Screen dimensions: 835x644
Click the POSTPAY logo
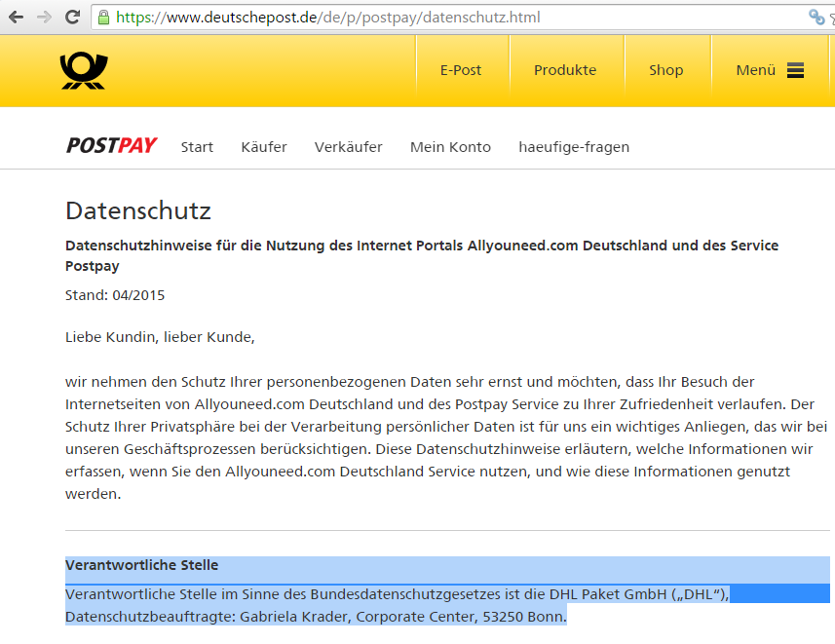pyautogui.click(x=111, y=145)
